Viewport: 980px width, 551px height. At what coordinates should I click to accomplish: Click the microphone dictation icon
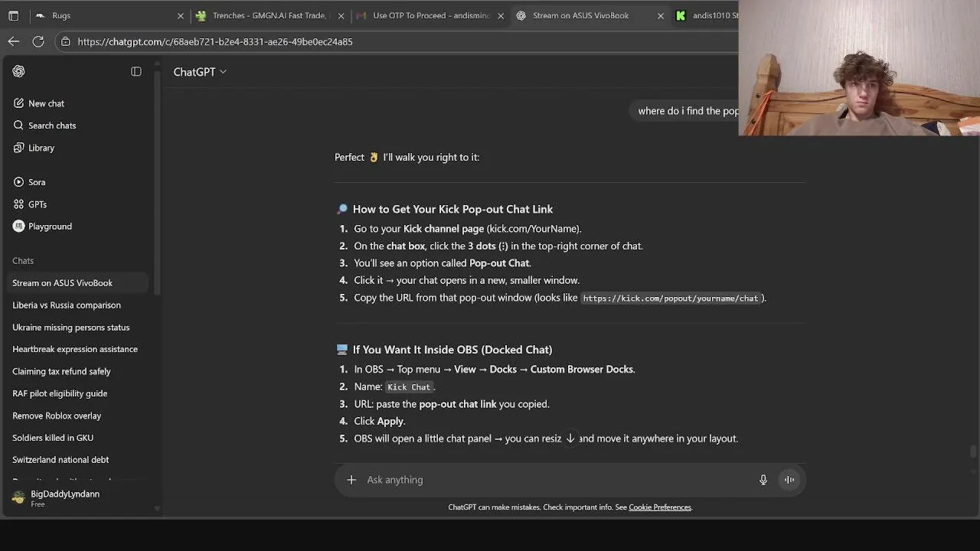[x=763, y=480]
